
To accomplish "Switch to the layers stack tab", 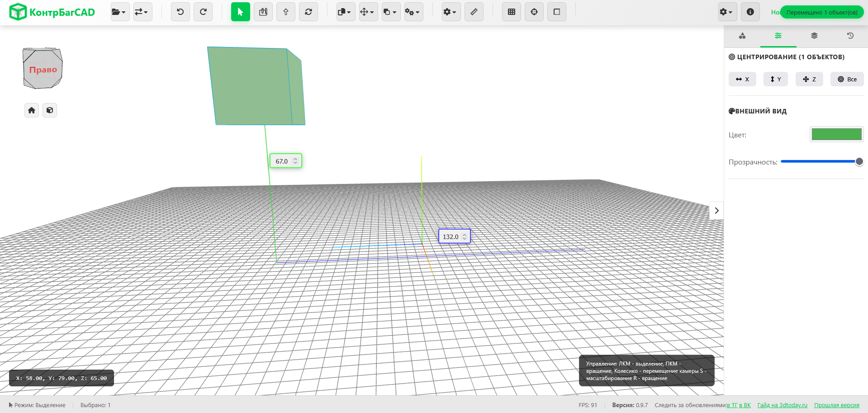I will click(814, 36).
